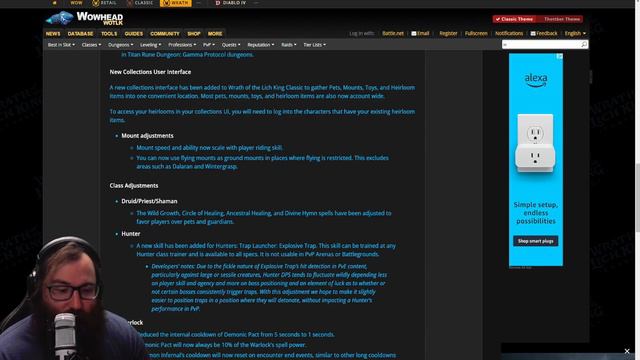This screenshot has height=360, width=640.
Task: Expand the Leveling dropdown
Action: coord(150,45)
